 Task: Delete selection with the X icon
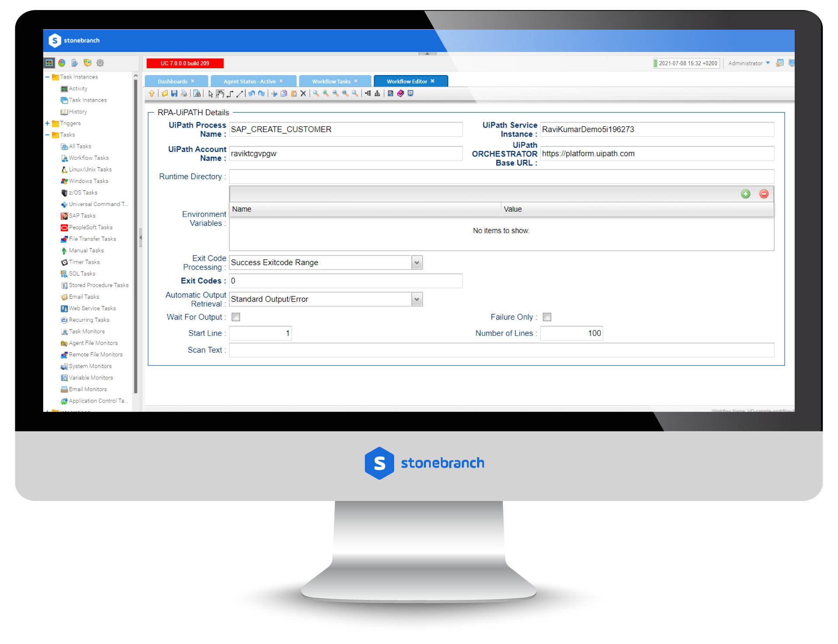click(303, 93)
